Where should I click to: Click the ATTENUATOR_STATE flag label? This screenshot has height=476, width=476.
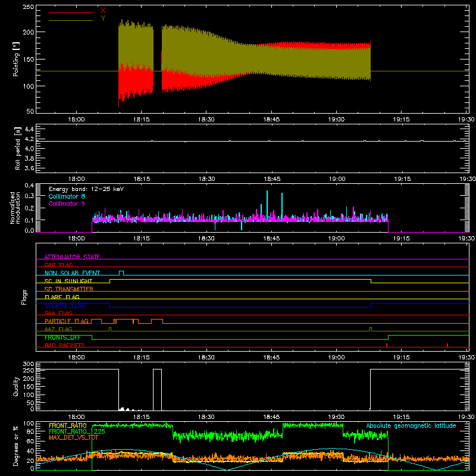pyautogui.click(x=72, y=257)
